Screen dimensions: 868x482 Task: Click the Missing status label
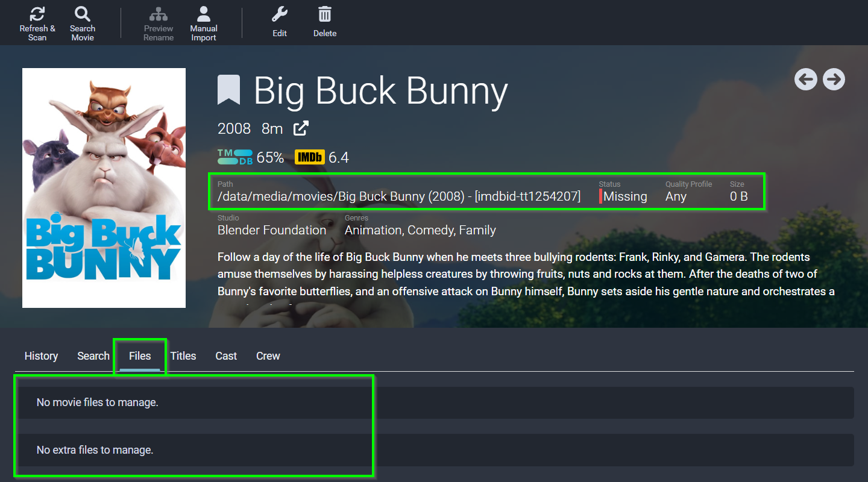pos(624,196)
